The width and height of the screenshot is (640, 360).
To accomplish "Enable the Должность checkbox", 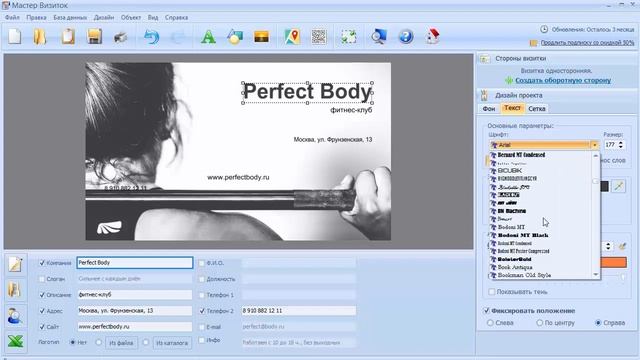I will (x=202, y=279).
